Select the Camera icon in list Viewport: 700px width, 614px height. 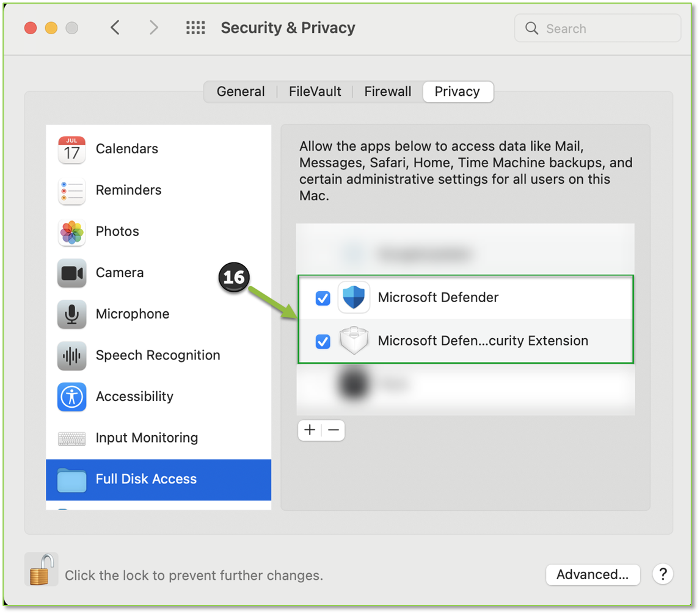pyautogui.click(x=71, y=273)
